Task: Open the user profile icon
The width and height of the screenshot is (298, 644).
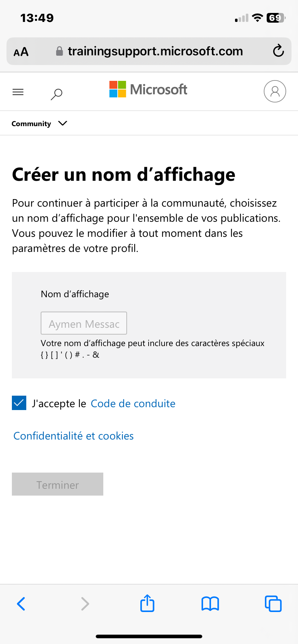Action: [275, 91]
